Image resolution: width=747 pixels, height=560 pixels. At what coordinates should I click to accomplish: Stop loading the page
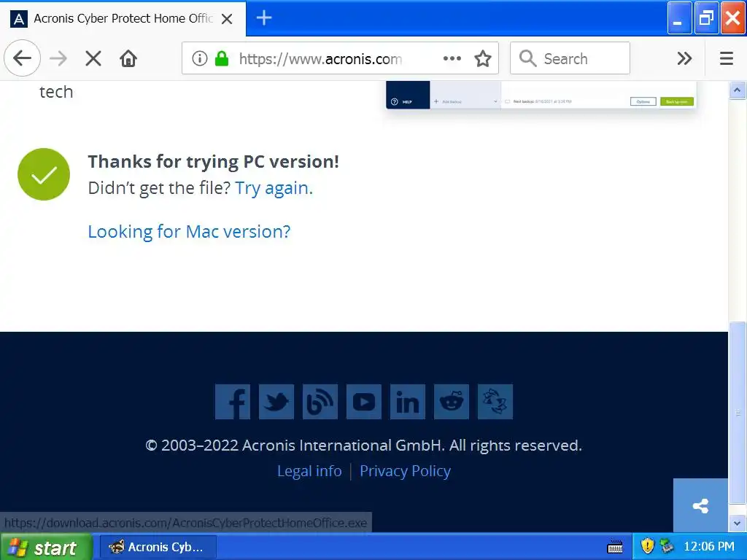point(93,58)
